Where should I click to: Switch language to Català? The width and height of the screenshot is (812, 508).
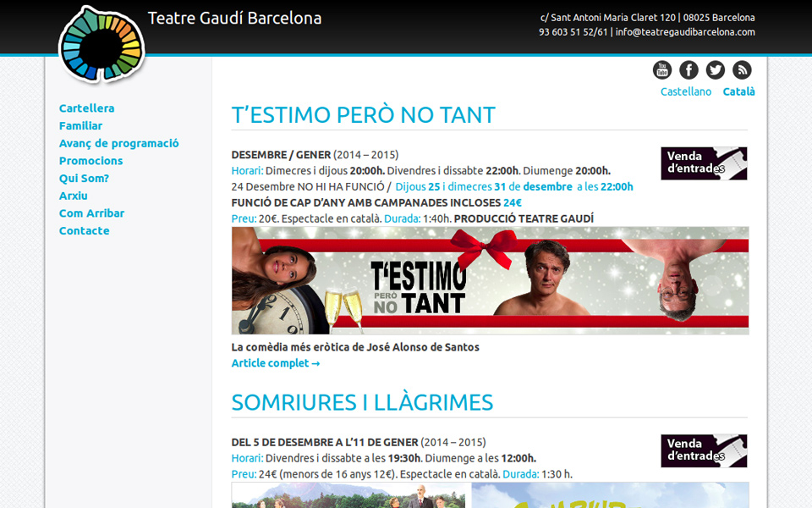pyautogui.click(x=738, y=91)
